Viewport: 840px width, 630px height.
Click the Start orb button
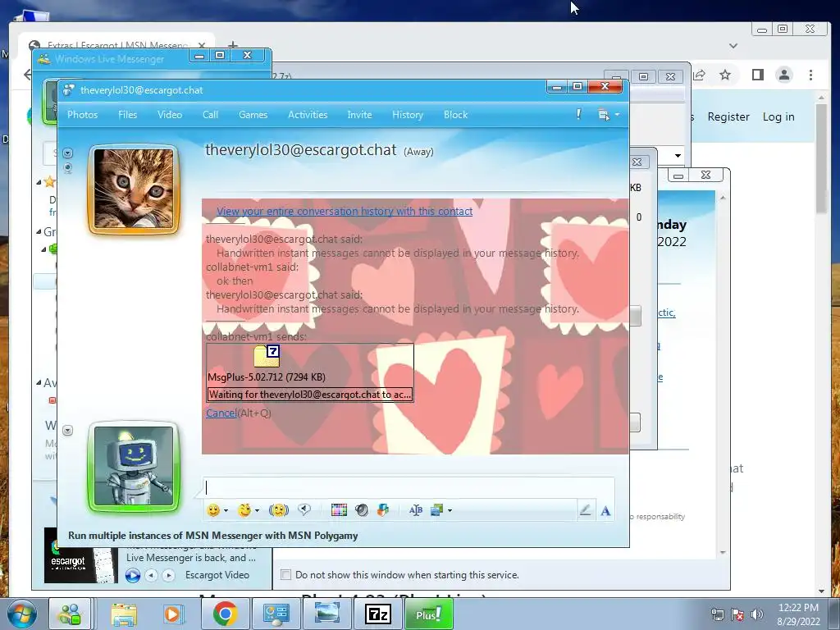coord(21,614)
